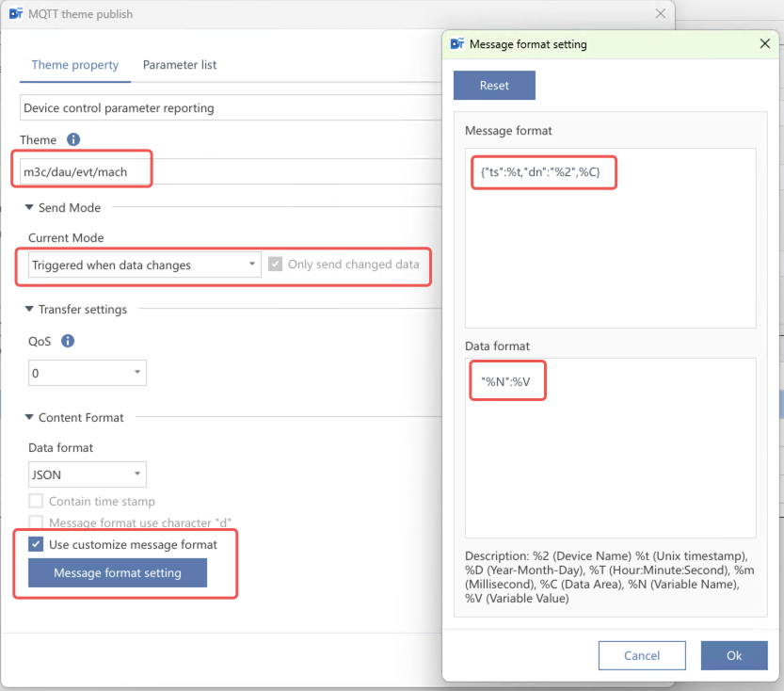Click the info icon beside QoS
784x691 pixels.
(68, 342)
